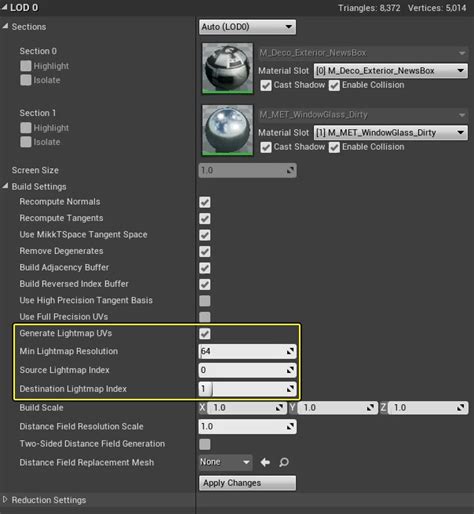
Task: Click the Source Lightmap Index field
Action: (247, 370)
